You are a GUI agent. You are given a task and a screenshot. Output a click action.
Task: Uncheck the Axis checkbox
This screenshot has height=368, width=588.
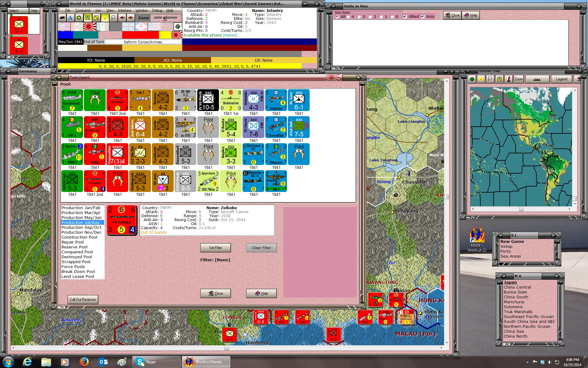click(423, 17)
